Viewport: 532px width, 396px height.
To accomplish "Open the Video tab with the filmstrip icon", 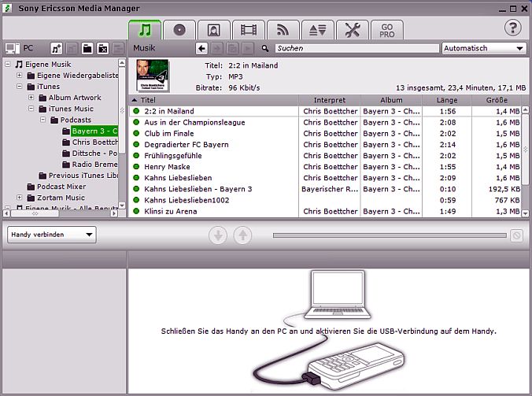I will (x=249, y=30).
